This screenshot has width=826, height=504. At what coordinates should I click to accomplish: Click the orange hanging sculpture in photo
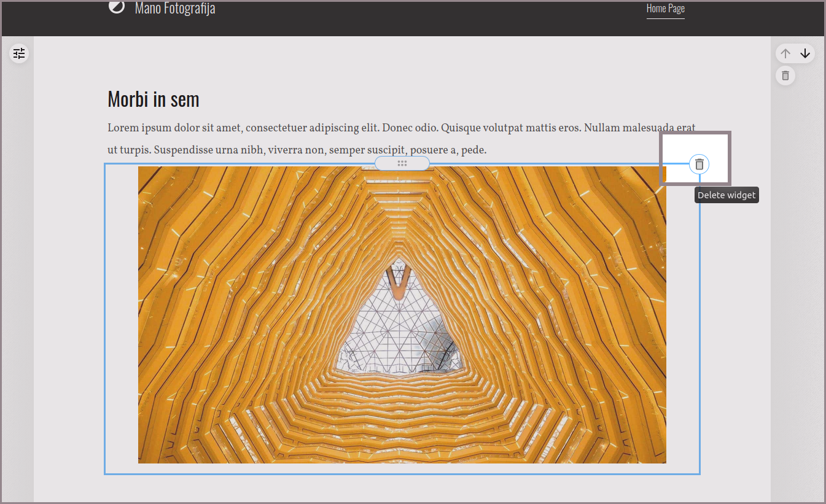click(399, 281)
